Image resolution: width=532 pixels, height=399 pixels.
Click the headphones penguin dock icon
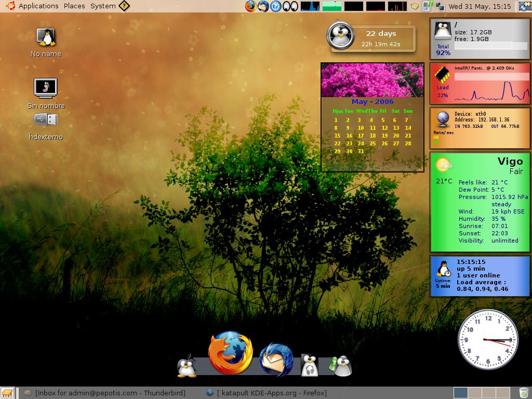coord(310,365)
